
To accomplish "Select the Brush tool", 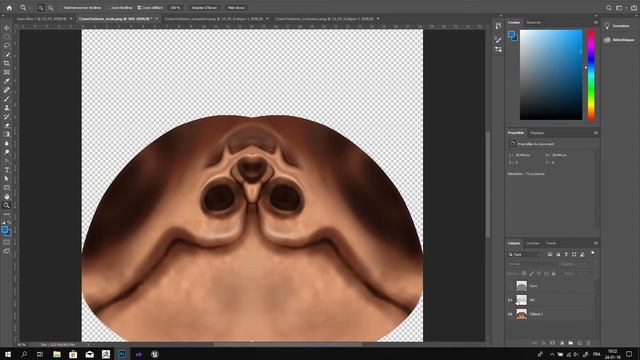I will [7, 99].
